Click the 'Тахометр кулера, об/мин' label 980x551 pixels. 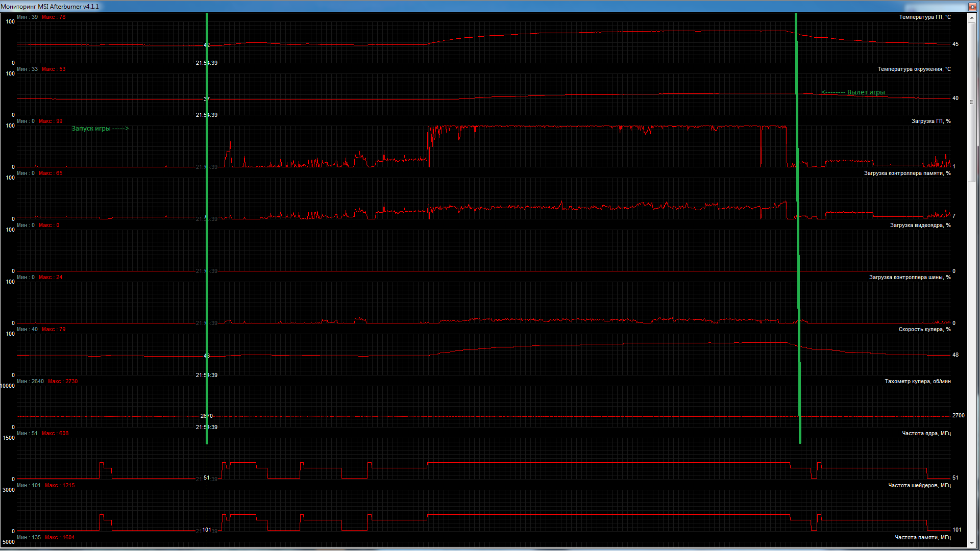(918, 382)
